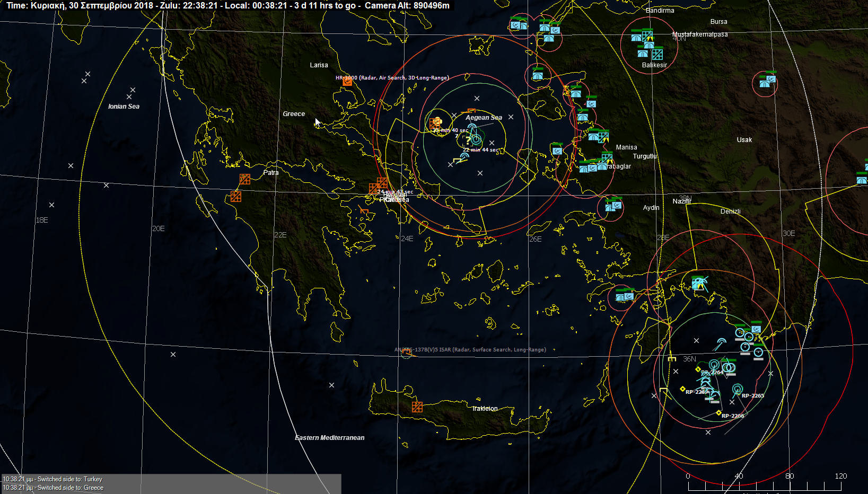This screenshot has width=868, height=494.
Task: Select the cyan airbase icon near Manisa
Action: 603,138
